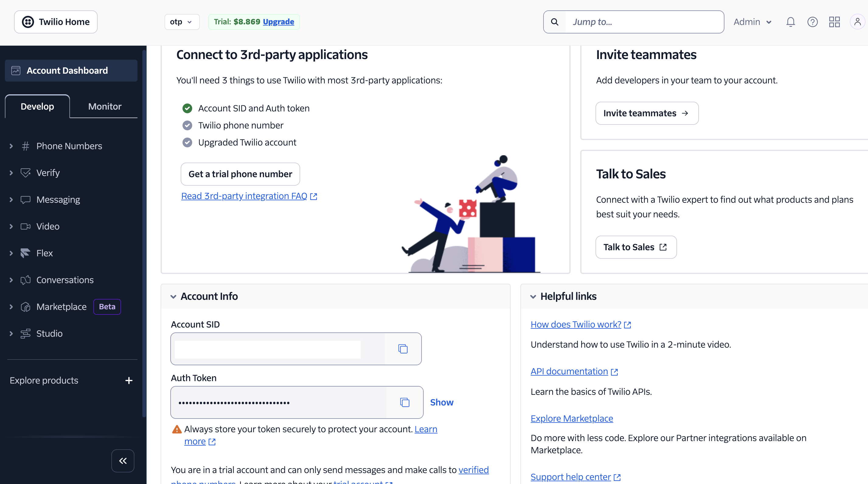Open How does Twilio work link
Viewport: 868px width, 484px height.
click(581, 324)
